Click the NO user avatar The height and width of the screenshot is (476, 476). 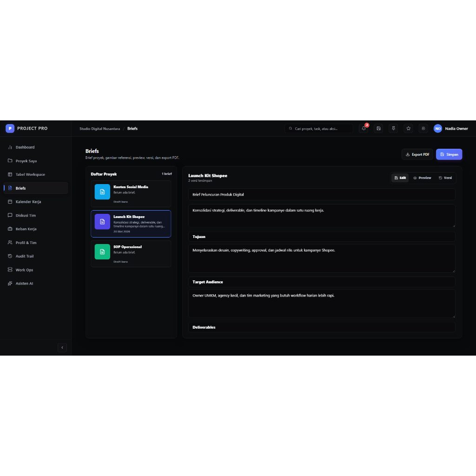(x=438, y=129)
